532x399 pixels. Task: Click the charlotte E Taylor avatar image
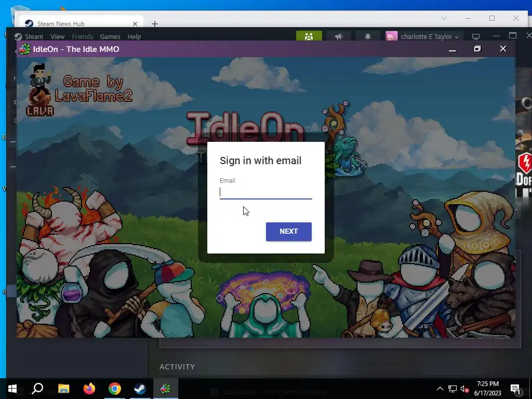(x=392, y=36)
